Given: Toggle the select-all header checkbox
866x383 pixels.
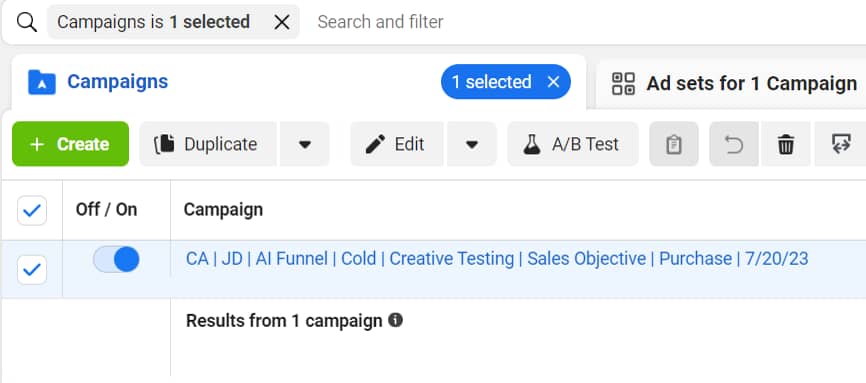Looking at the screenshot, I should click(32, 211).
